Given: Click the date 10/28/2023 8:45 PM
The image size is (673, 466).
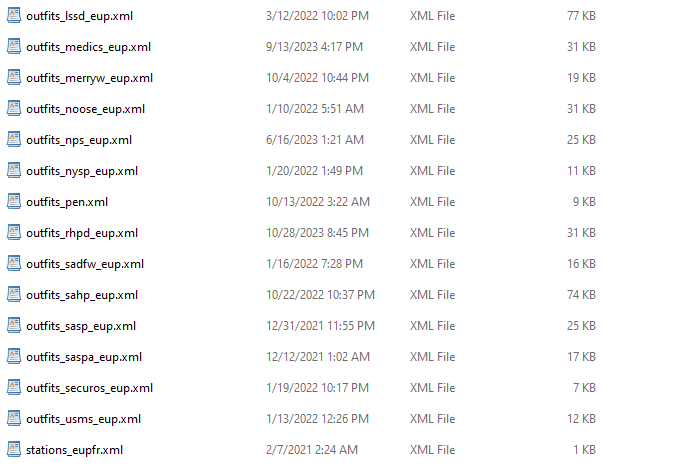Looking at the screenshot, I should pyautogui.click(x=317, y=233).
